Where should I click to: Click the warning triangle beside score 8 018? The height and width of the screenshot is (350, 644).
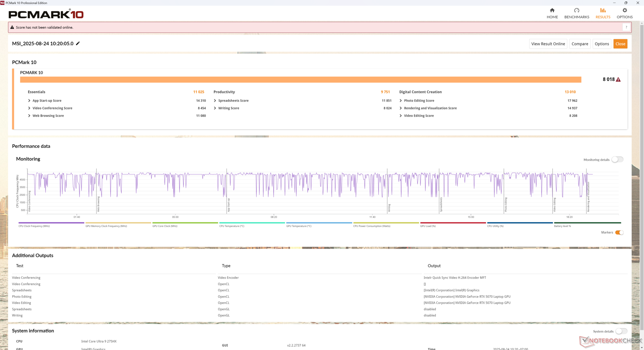click(618, 79)
